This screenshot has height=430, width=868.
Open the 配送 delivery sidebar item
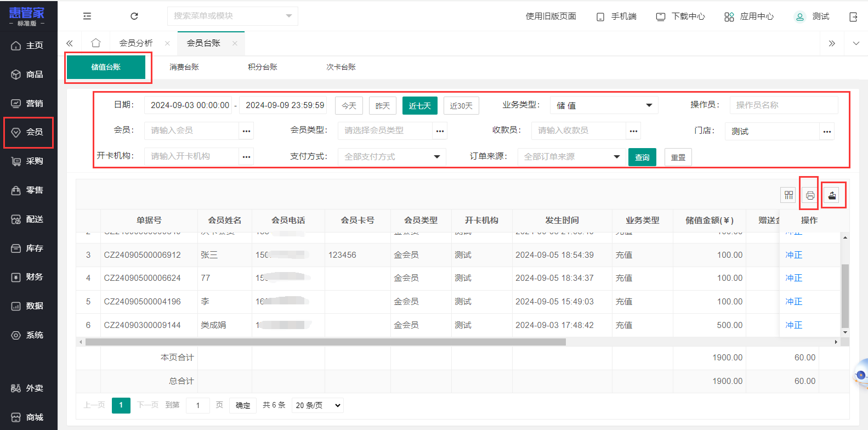[x=29, y=219]
